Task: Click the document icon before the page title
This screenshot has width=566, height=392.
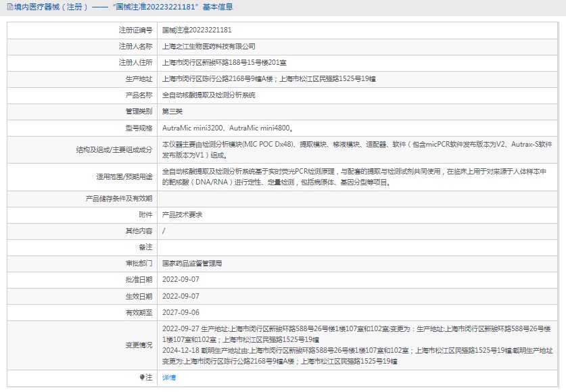Action: pyautogui.click(x=9, y=7)
